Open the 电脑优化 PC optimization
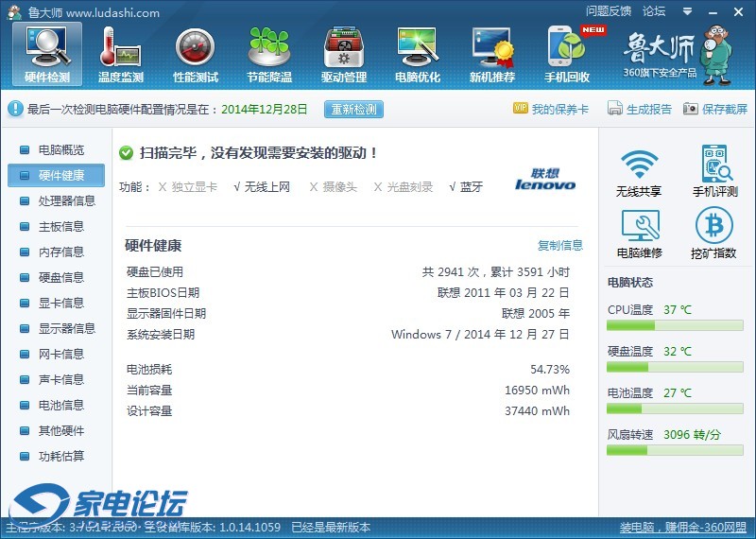Viewport: 756px width, 539px height. [418, 54]
